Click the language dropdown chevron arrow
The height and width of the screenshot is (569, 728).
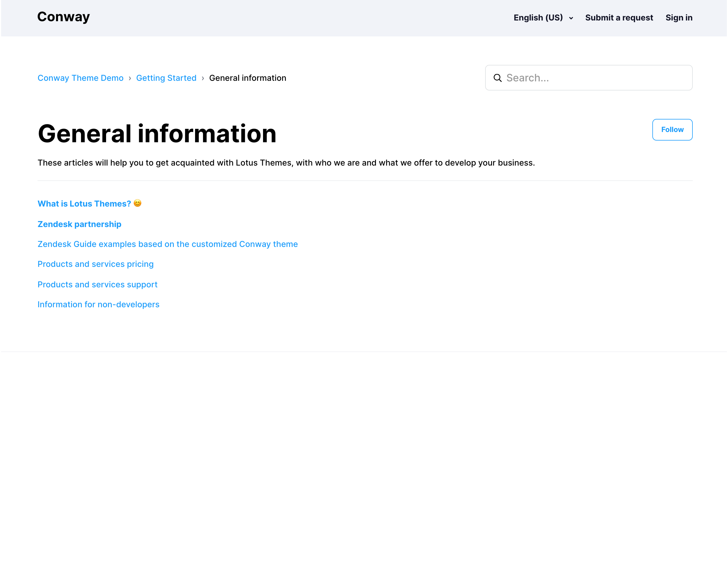(x=571, y=18)
